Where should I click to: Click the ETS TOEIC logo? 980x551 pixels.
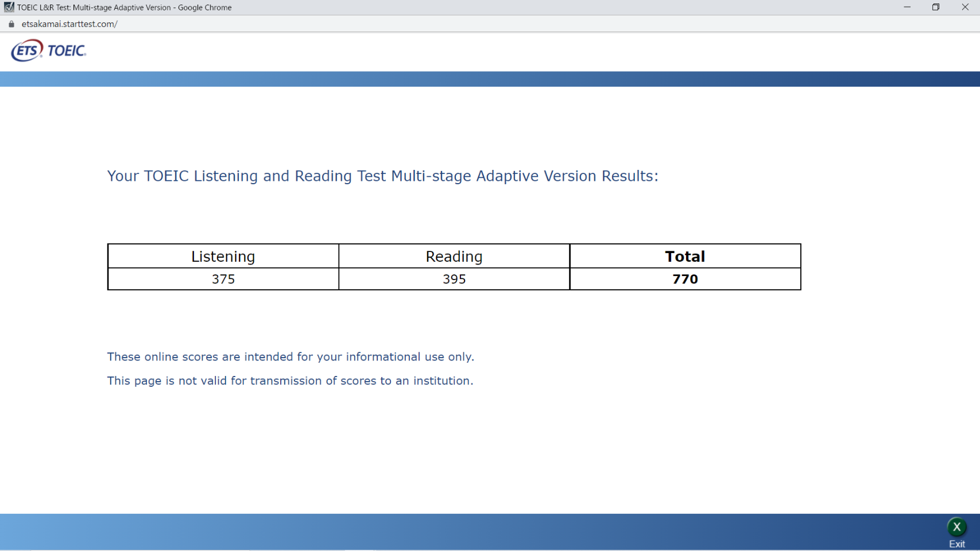pos(48,51)
